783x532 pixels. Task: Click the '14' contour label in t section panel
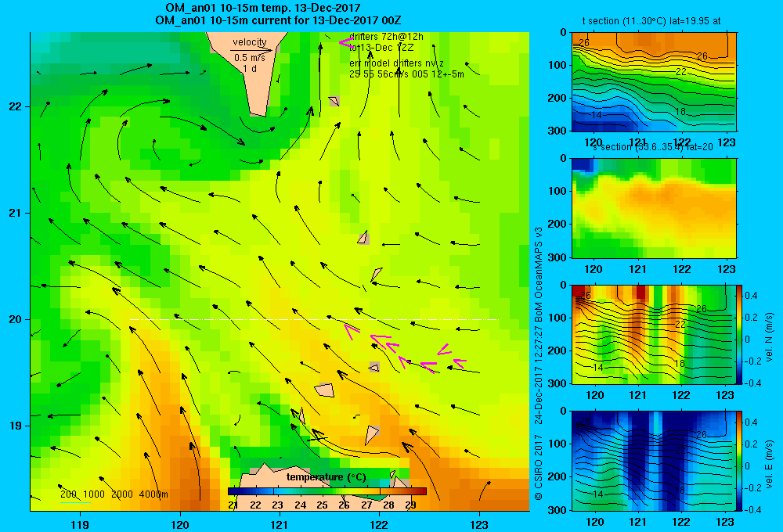pyautogui.click(x=596, y=115)
